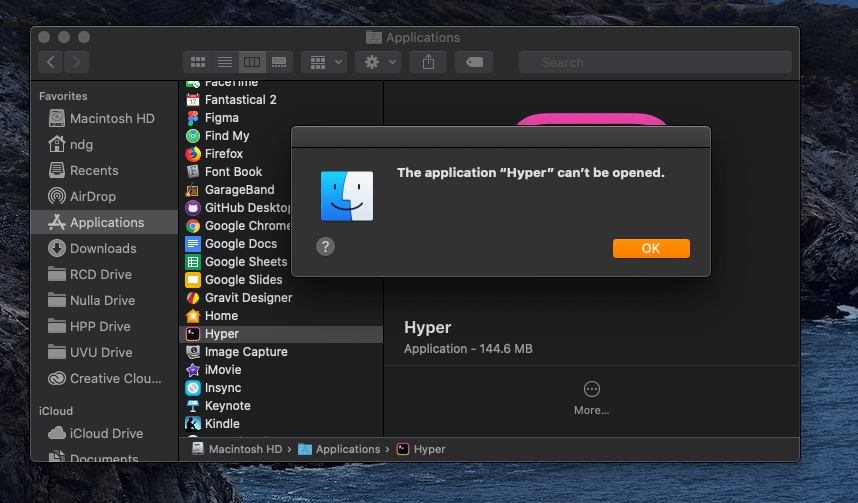The height and width of the screenshot is (503, 858).
Task: Click the Finder window close button
Action: pyautogui.click(x=44, y=37)
